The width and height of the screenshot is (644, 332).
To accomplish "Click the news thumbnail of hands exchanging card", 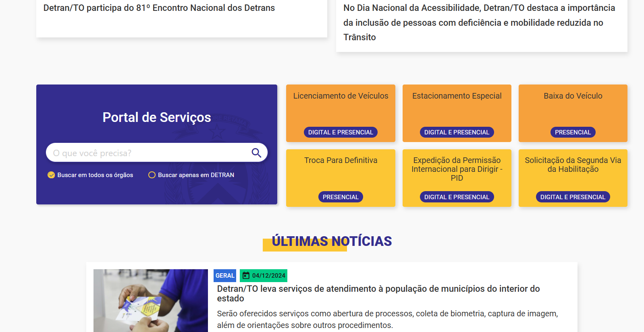I will [150, 301].
